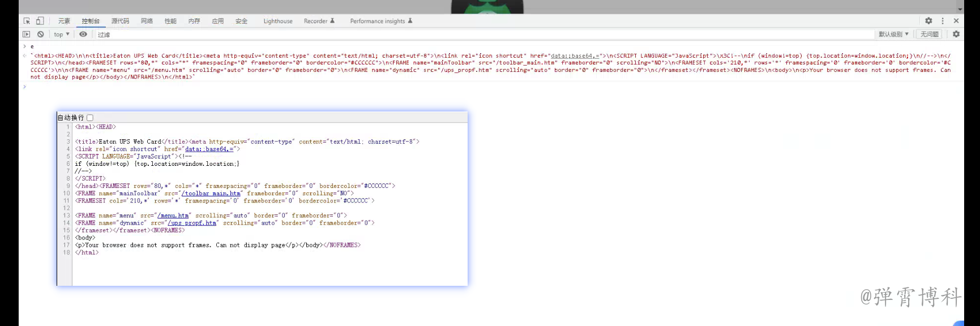The height and width of the screenshot is (326, 980).
Task: Clear the console with the ban icon
Action: pos(40,34)
